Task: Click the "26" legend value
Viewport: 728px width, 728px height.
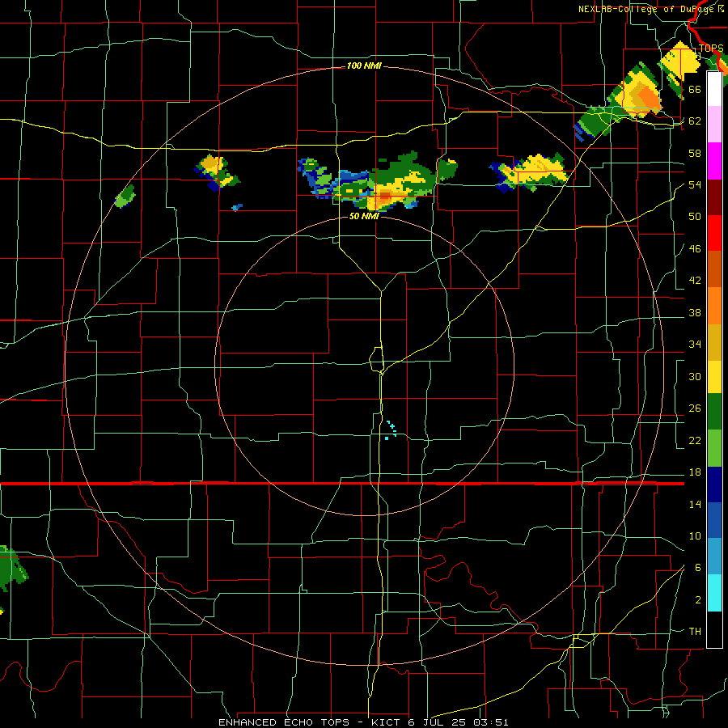Action: tap(695, 408)
